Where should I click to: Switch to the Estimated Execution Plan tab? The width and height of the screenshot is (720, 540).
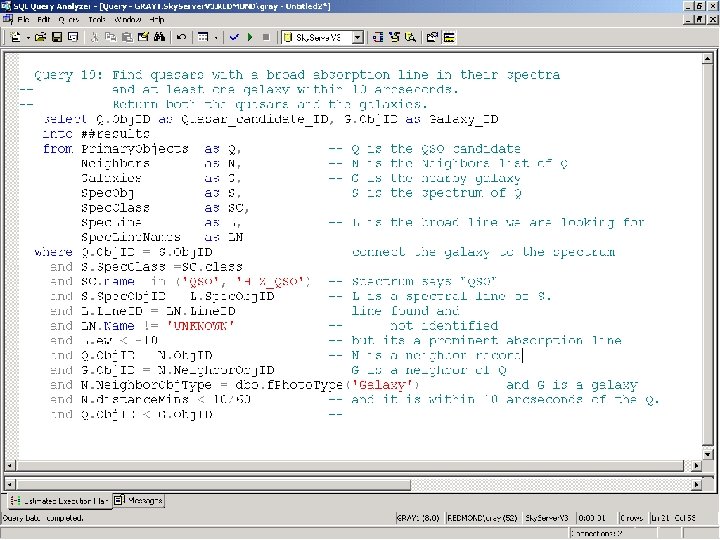(60, 501)
